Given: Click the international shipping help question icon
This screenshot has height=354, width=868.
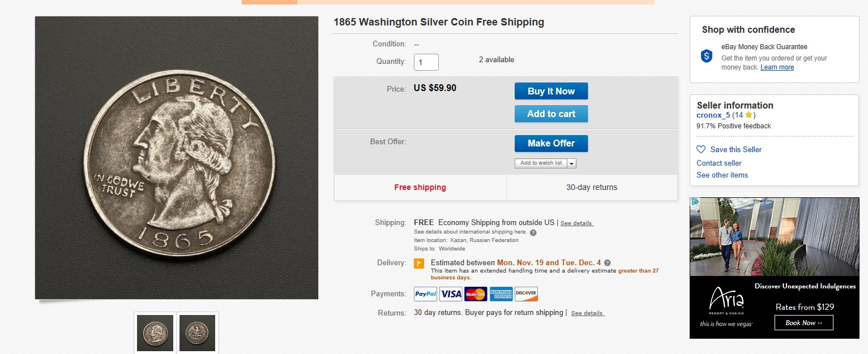Looking at the screenshot, I should coord(533,232).
